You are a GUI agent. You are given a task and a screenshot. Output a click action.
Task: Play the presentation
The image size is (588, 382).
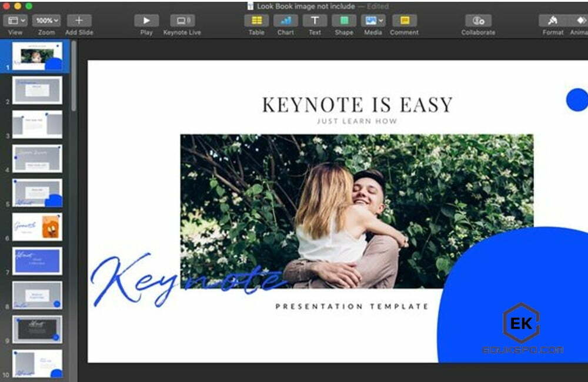[x=146, y=20]
